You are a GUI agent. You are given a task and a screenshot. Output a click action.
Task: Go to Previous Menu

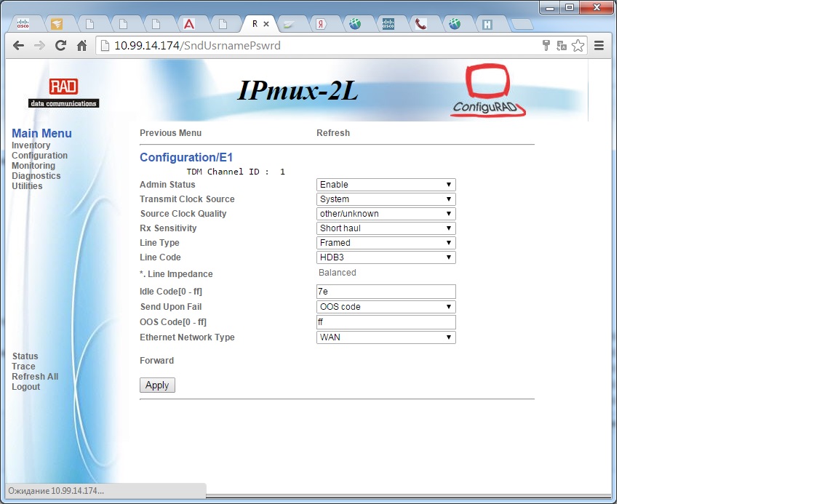point(170,133)
